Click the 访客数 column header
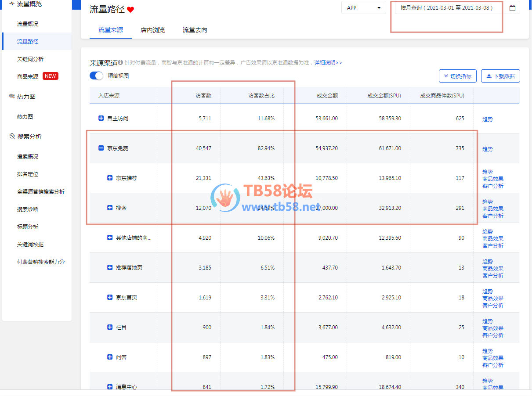 click(203, 95)
